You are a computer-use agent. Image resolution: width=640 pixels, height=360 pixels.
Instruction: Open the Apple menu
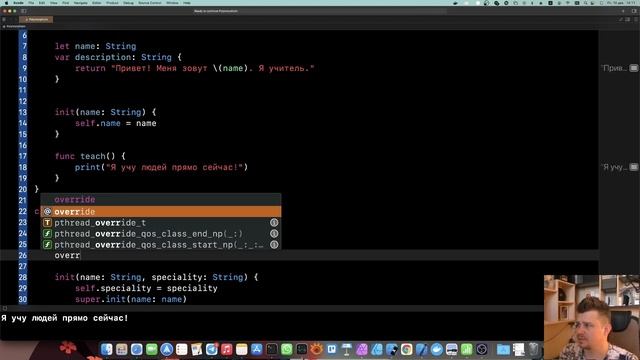6,3
